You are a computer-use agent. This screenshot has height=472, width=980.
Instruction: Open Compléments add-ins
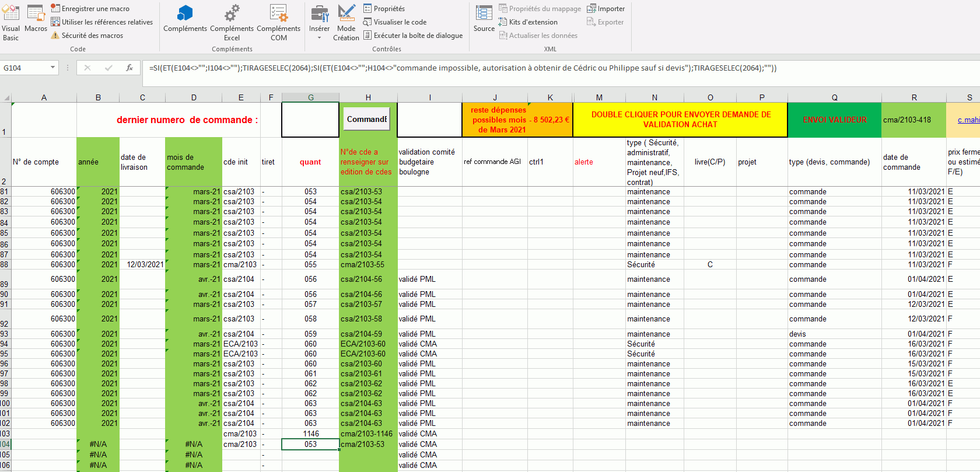pos(185,19)
